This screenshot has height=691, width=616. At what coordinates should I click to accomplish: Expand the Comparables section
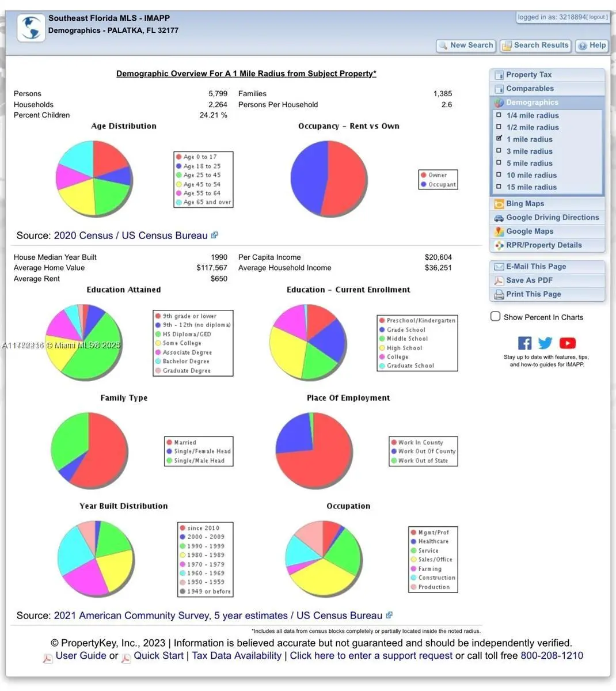click(x=530, y=89)
